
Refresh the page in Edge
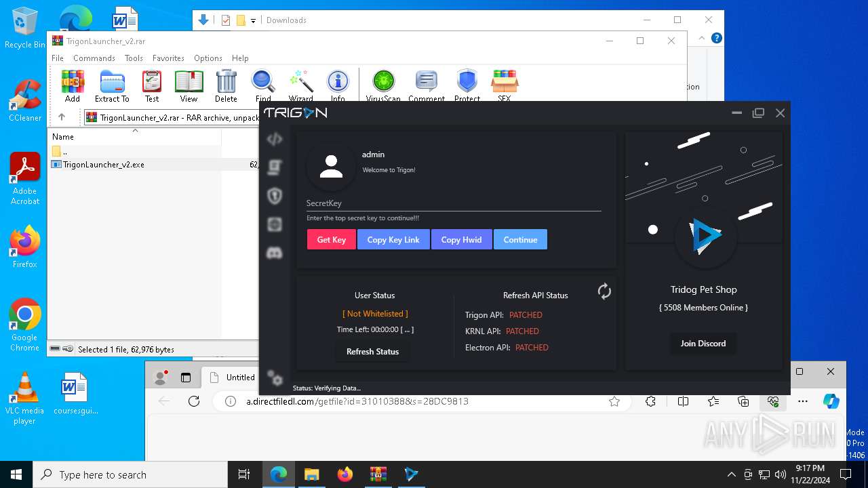[194, 401]
